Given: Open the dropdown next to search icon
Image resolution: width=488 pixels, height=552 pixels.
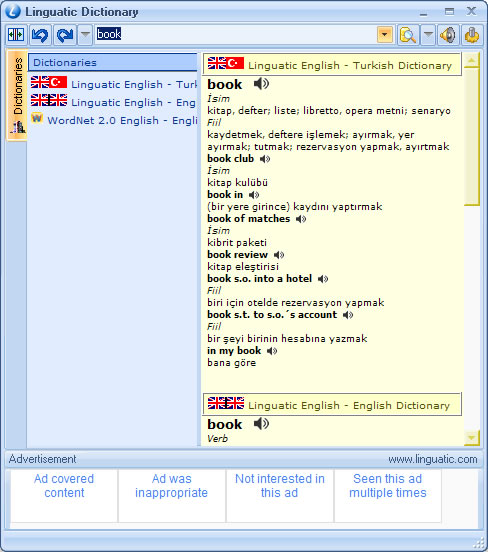Looking at the screenshot, I should 428,35.
